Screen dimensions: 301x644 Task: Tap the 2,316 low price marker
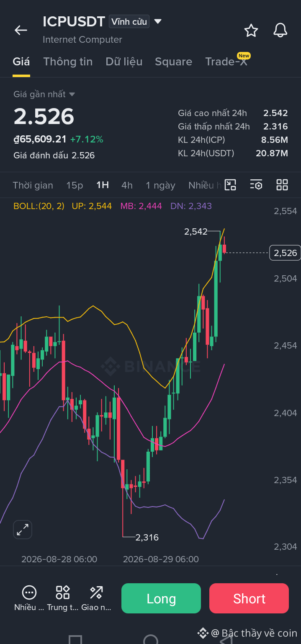click(x=147, y=537)
